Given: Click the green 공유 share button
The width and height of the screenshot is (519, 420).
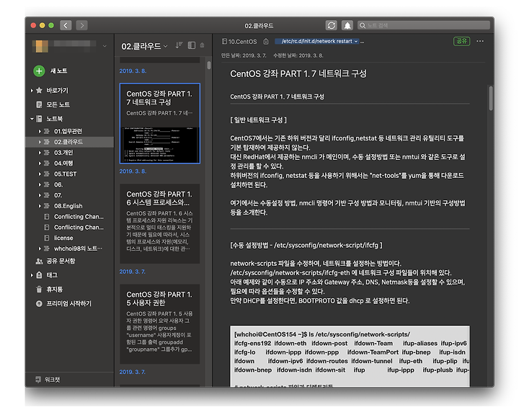Looking at the screenshot, I should [461, 41].
